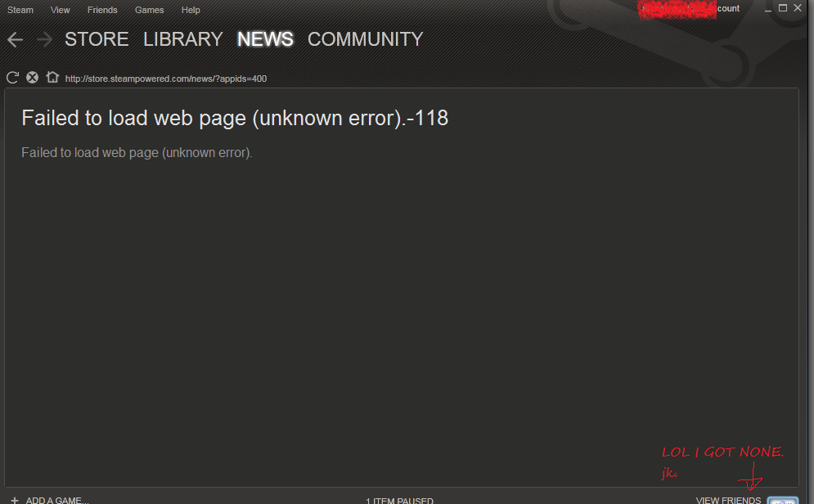Click the forward navigation arrow

coord(44,39)
